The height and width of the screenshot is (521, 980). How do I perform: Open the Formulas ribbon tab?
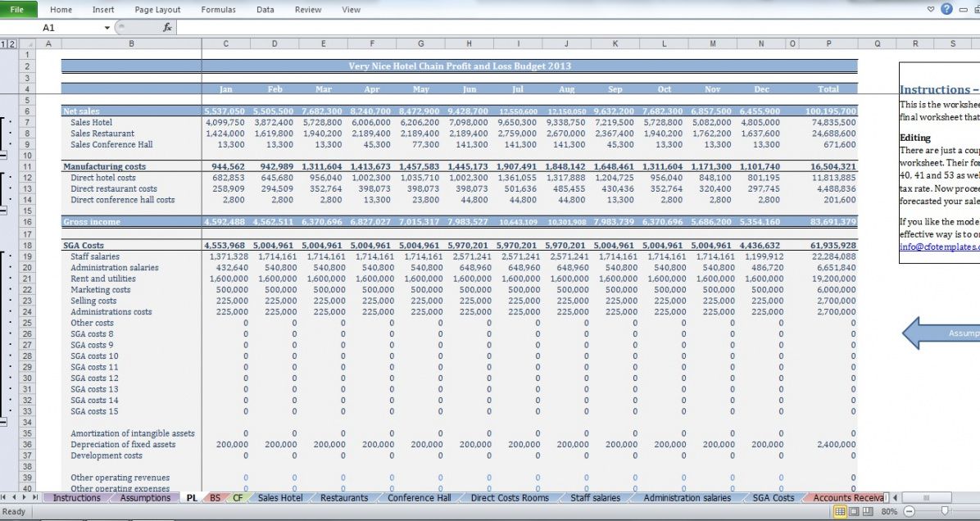[x=218, y=10]
